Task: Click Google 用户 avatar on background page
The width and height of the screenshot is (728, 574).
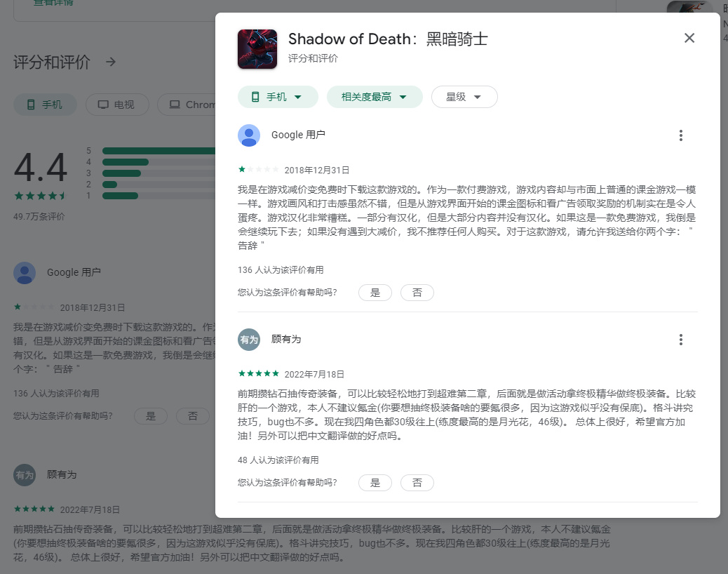Action: click(25, 273)
